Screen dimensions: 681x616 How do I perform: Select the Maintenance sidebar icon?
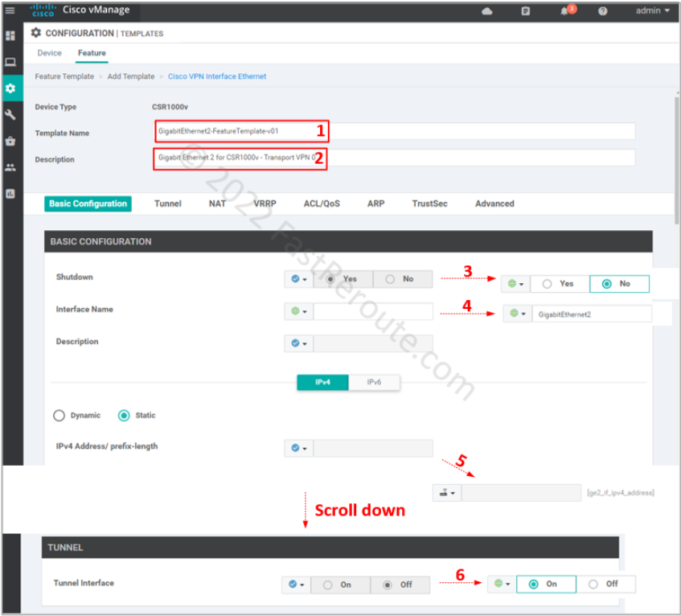click(11, 142)
